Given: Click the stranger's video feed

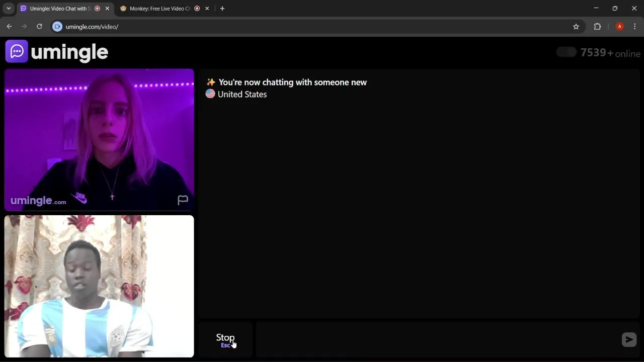Looking at the screenshot, I should (99, 140).
